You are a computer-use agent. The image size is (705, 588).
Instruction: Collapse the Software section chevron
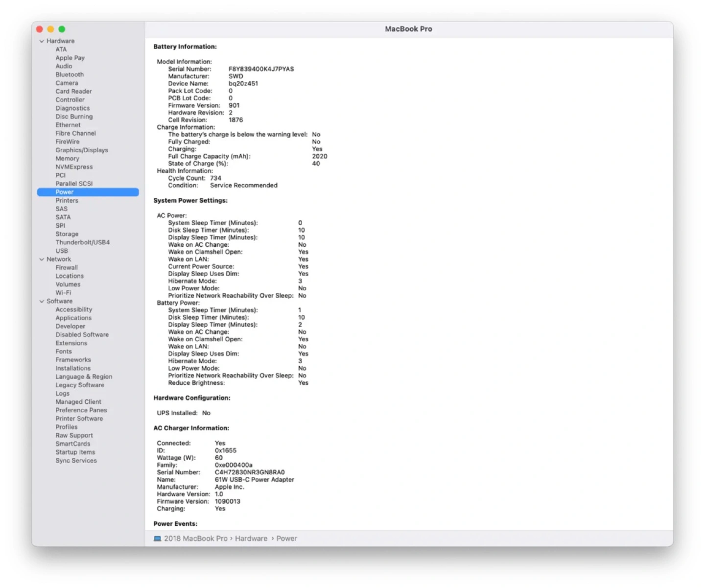coord(42,302)
